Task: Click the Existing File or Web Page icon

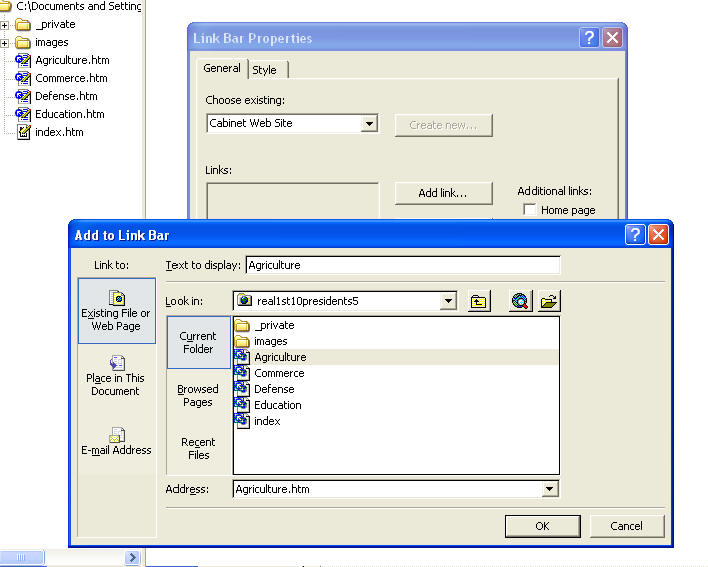Action: click(116, 299)
